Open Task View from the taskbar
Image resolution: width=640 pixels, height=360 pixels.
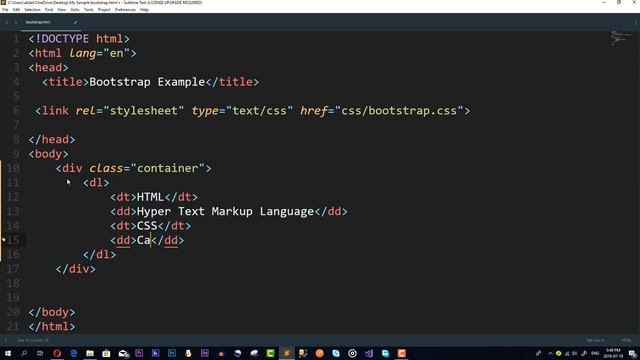click(40, 353)
